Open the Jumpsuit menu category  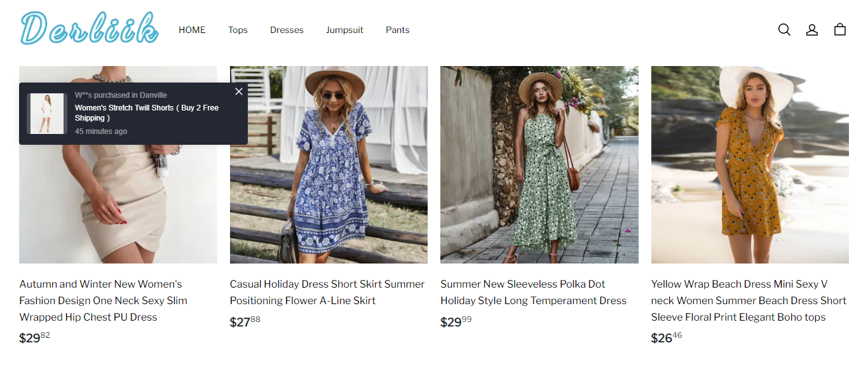(344, 30)
